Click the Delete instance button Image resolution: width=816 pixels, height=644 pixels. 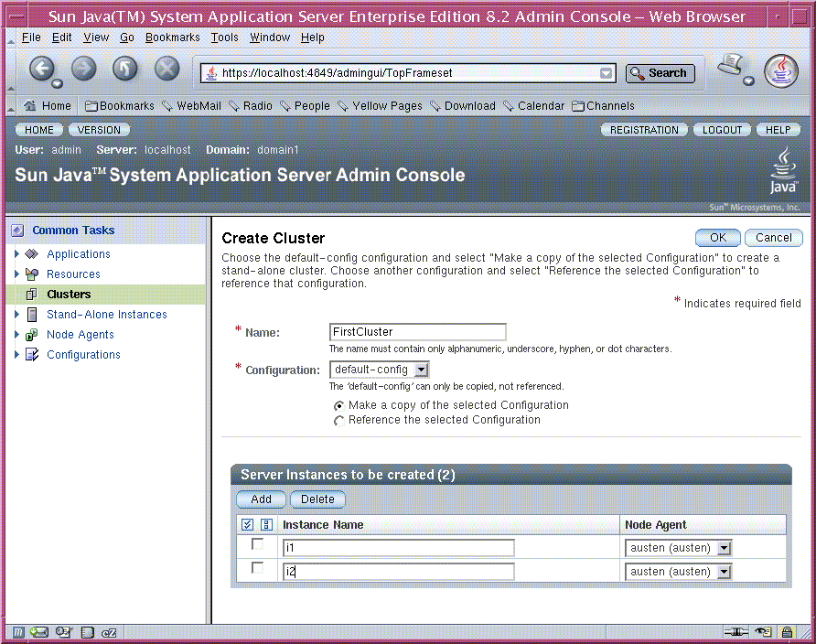pos(317,499)
